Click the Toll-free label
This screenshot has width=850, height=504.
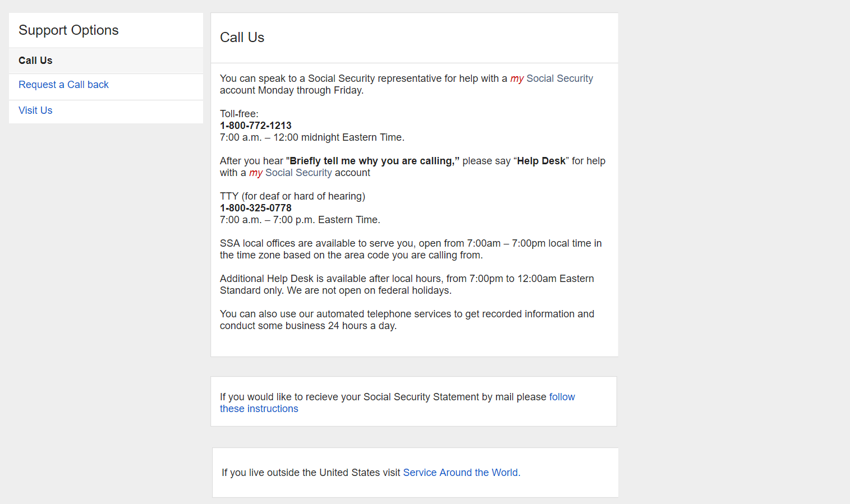pyautogui.click(x=239, y=114)
